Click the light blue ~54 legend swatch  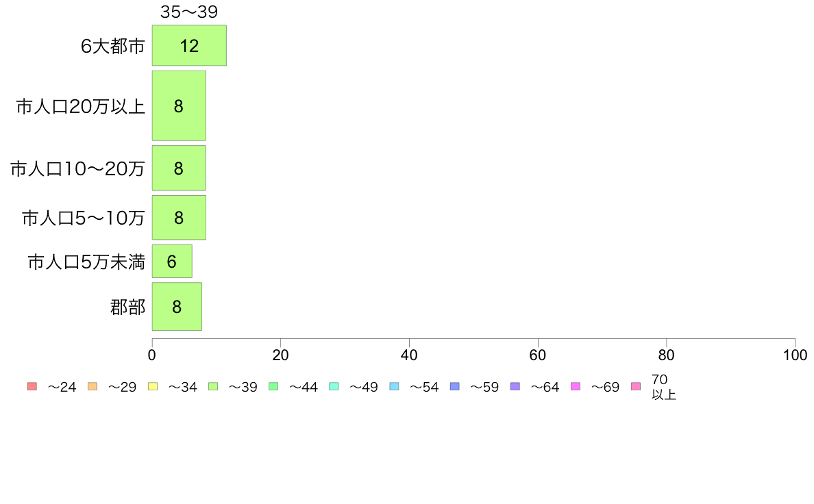pyautogui.click(x=394, y=386)
